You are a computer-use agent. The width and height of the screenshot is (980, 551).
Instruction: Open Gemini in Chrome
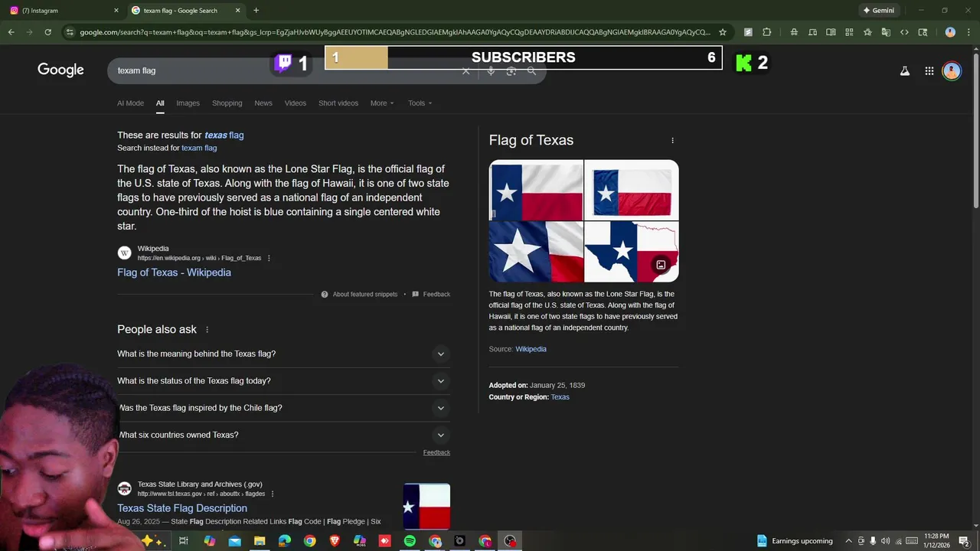(x=878, y=11)
